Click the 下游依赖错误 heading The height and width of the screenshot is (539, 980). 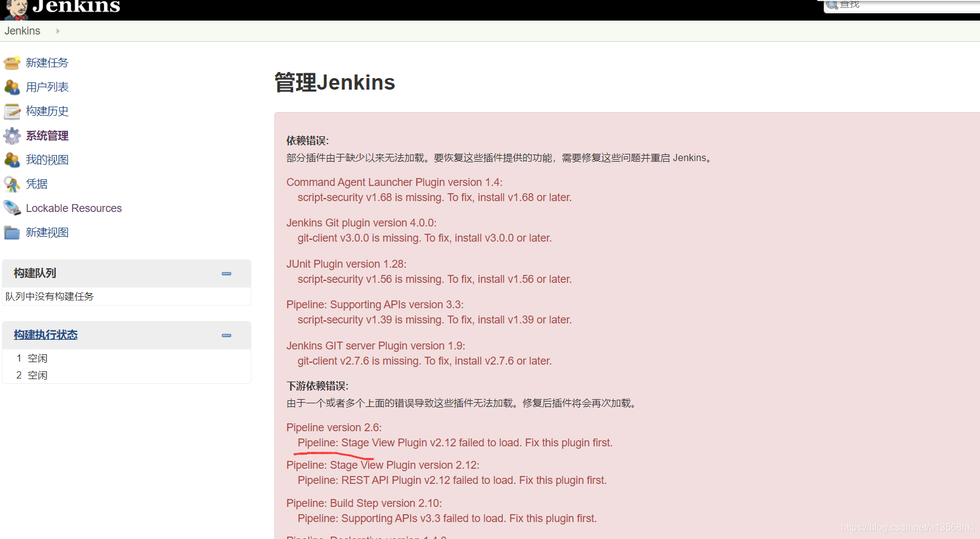coord(317,386)
